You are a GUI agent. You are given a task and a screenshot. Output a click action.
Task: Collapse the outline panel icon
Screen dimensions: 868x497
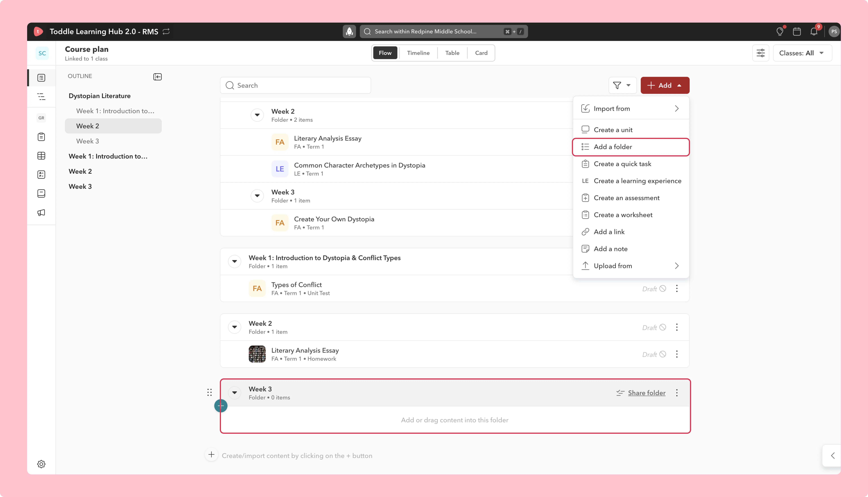pos(157,77)
